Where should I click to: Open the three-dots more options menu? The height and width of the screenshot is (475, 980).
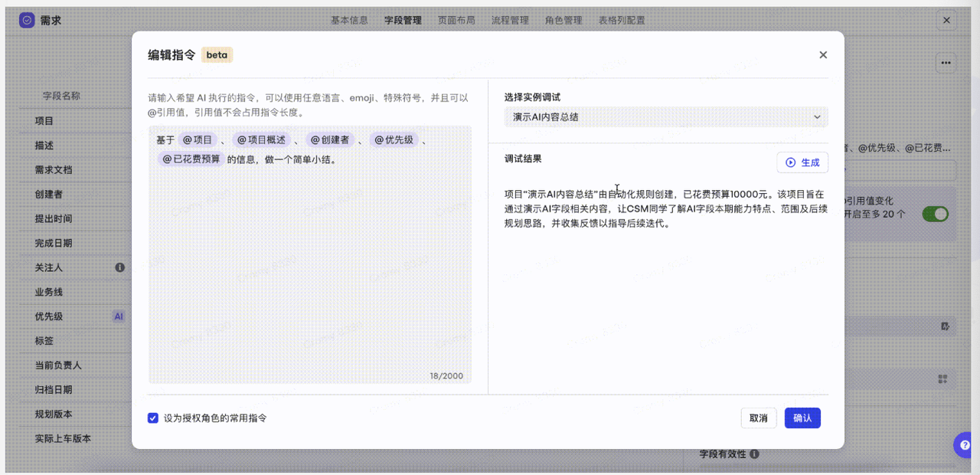(x=946, y=63)
